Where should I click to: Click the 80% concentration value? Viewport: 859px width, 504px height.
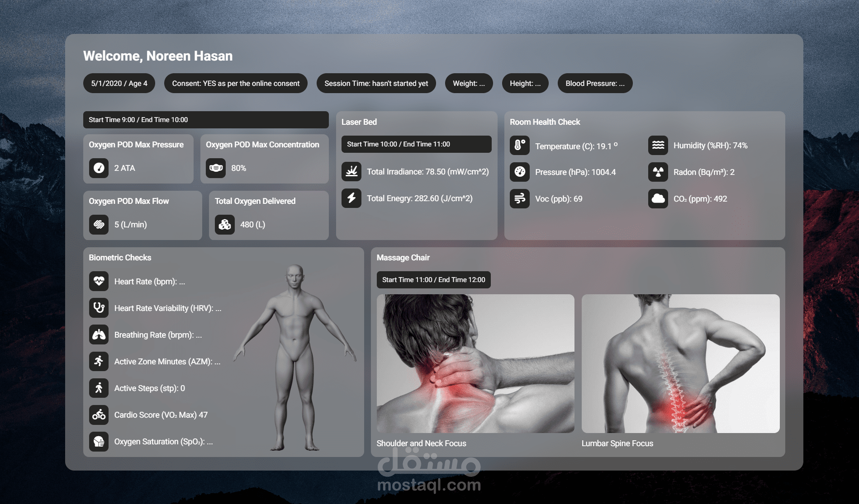click(x=239, y=168)
